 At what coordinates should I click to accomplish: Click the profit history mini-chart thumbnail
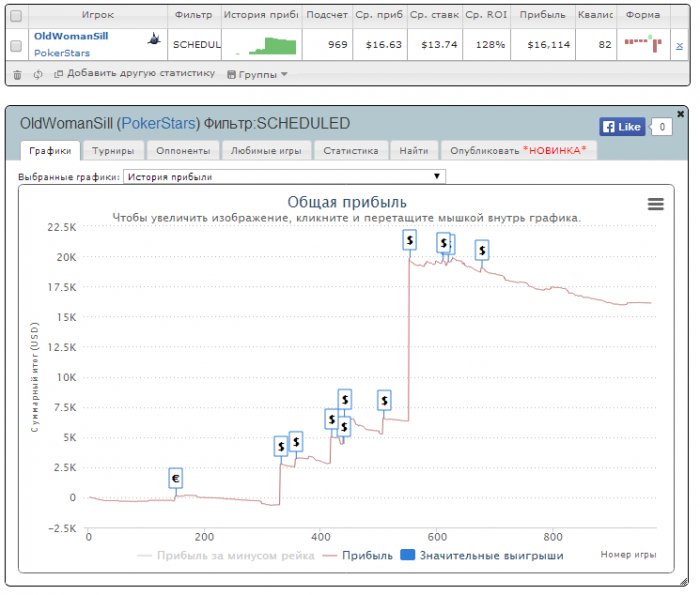click(x=261, y=46)
